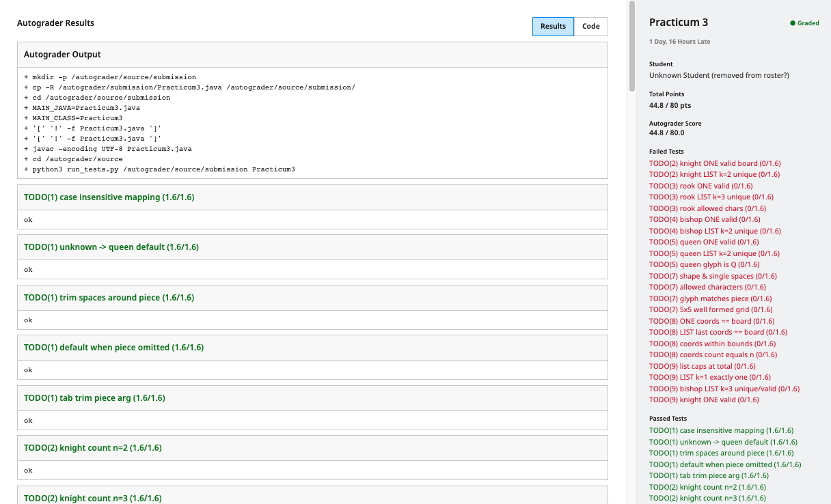Viewport: 831px width, 504px height.
Task: Jump to failed test 'list caps at total'
Action: [702, 366]
